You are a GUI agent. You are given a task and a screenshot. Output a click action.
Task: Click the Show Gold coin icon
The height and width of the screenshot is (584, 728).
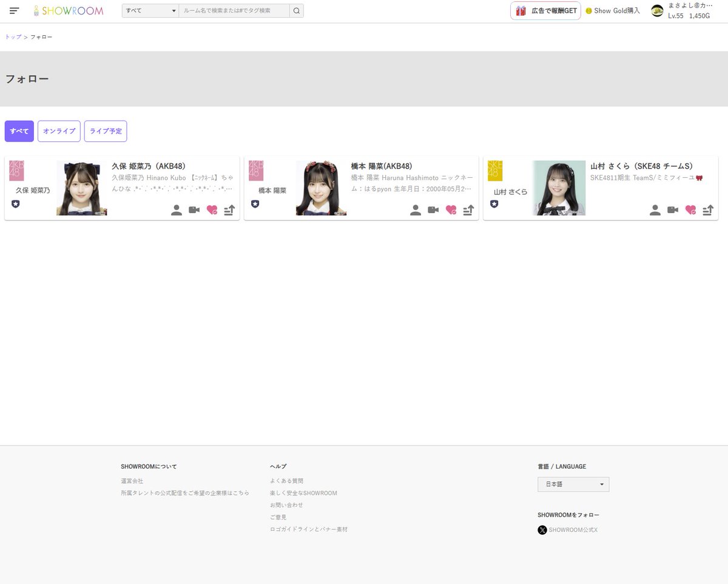[588, 11]
